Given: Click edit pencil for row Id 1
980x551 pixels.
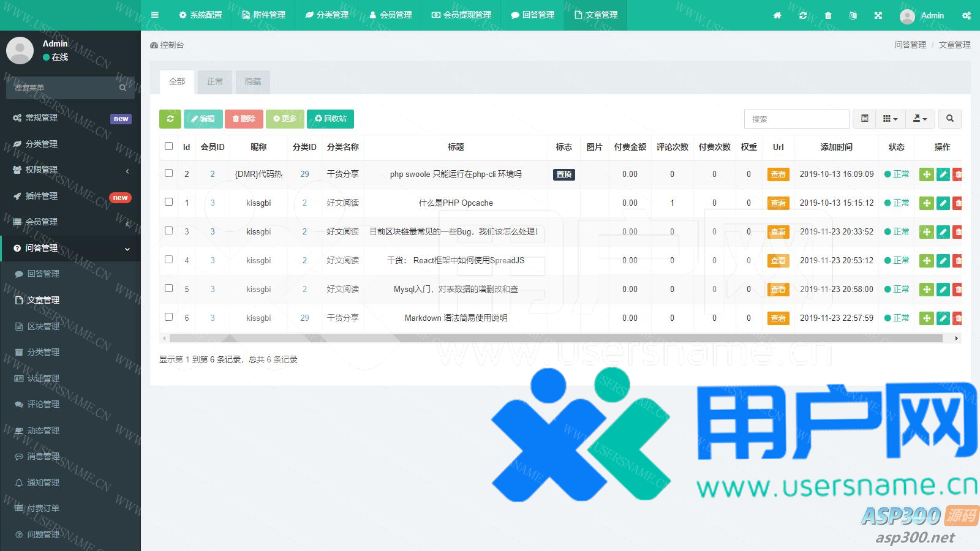Looking at the screenshot, I should coord(943,203).
